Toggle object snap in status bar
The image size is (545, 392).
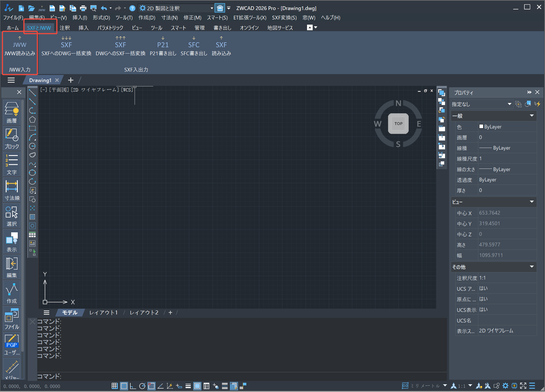(152, 386)
